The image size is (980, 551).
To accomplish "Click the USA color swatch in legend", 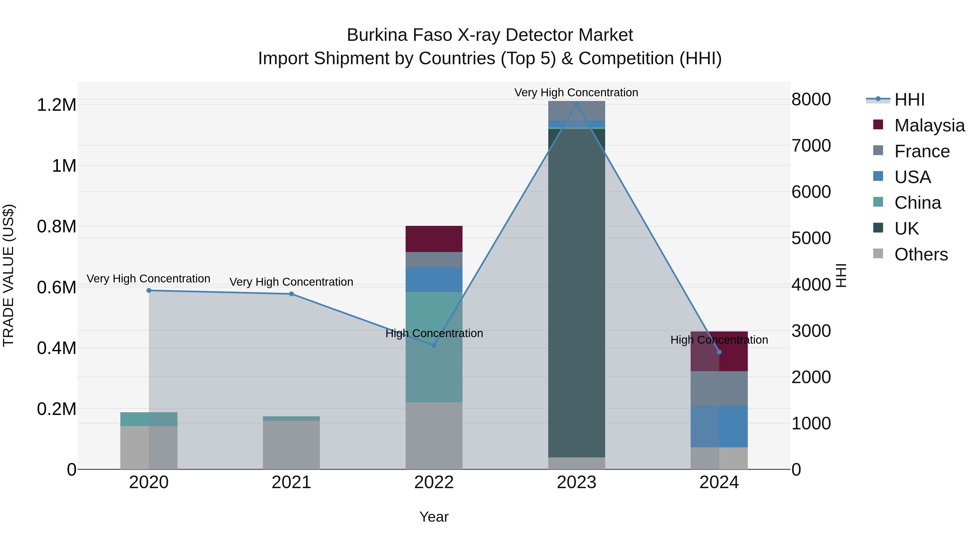I will [878, 176].
